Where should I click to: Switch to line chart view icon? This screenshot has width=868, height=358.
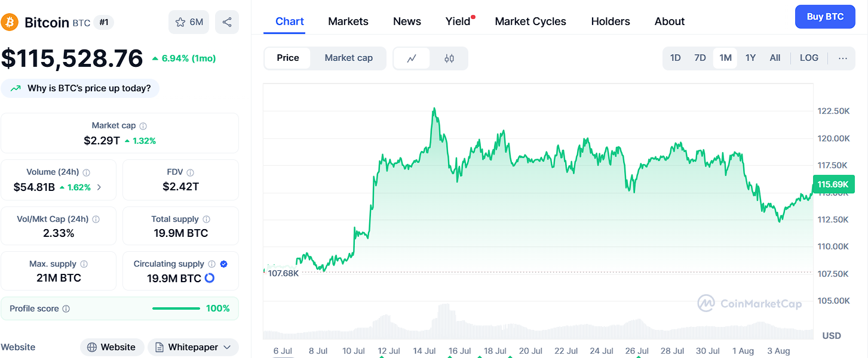pyautogui.click(x=412, y=58)
